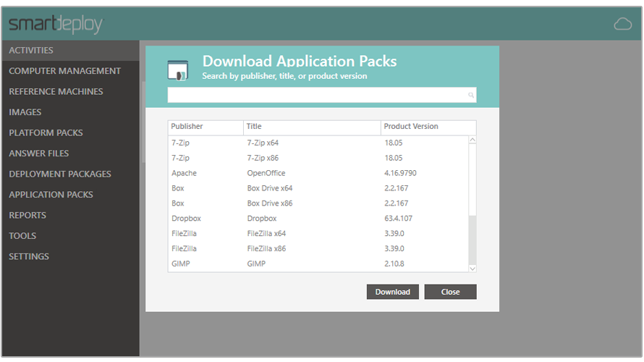
Task: Click the application pack dialog icon
Action: coord(178,70)
